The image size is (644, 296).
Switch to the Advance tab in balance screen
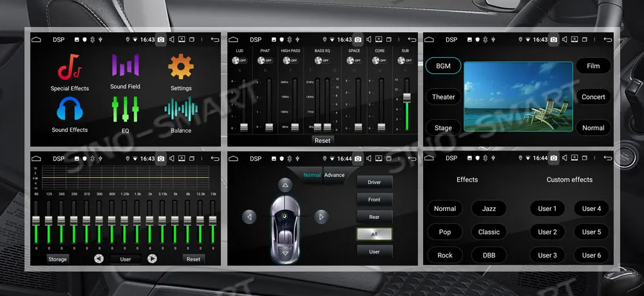tap(334, 175)
